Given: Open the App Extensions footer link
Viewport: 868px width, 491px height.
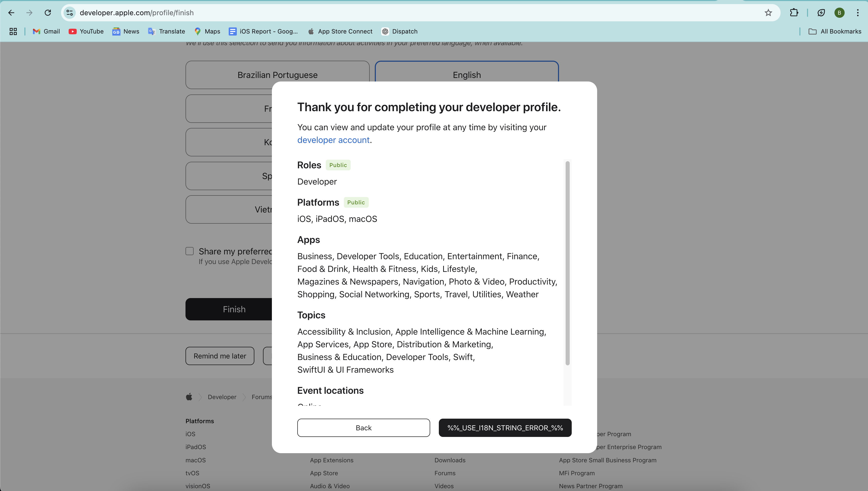Looking at the screenshot, I should point(332,460).
